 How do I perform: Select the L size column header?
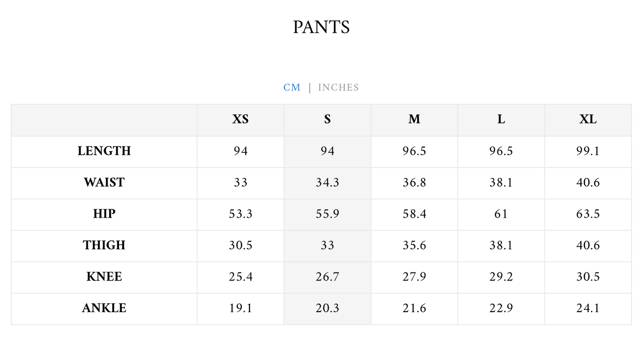(501, 119)
